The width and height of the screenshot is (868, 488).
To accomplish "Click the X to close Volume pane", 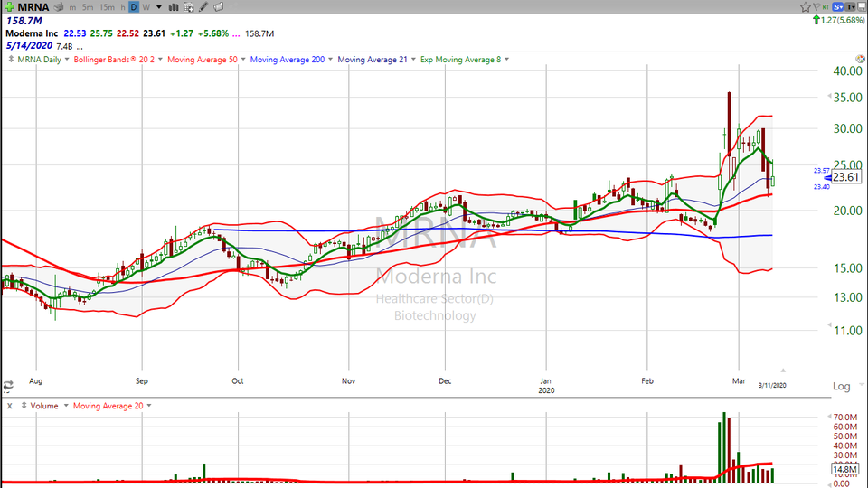I will [x=9, y=406].
